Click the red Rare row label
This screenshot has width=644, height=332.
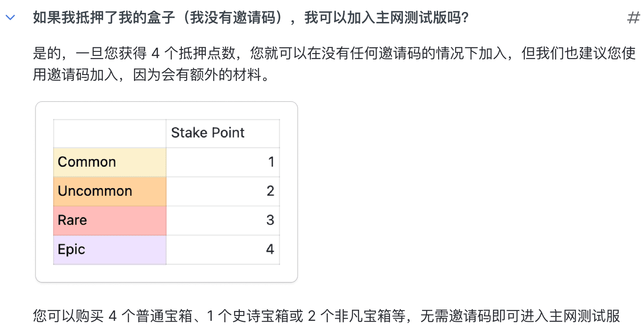[72, 220]
